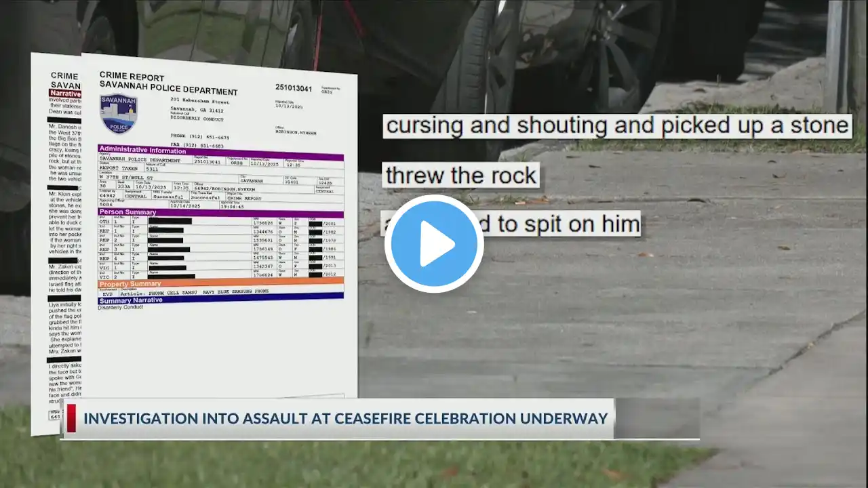Viewport: 868px width, 488px height.
Task: Click the headline "Investigation into assault at ceasefire celebration underway"
Action: [345, 418]
